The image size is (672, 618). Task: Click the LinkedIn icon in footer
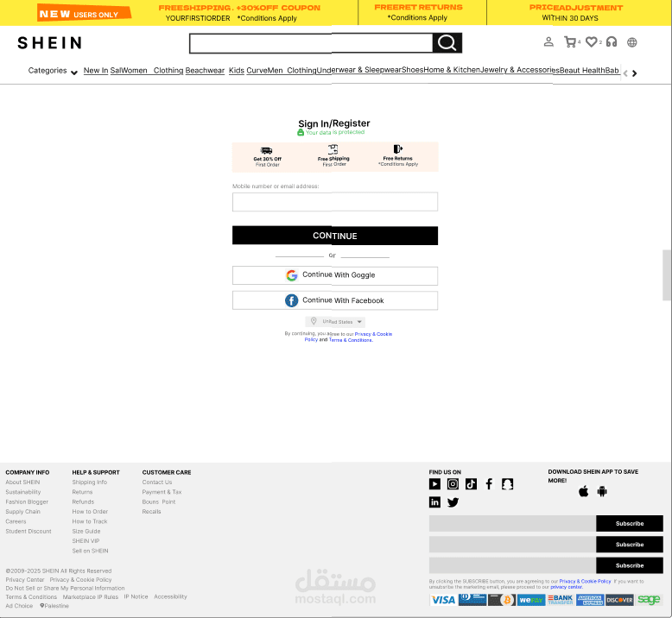[x=434, y=502]
